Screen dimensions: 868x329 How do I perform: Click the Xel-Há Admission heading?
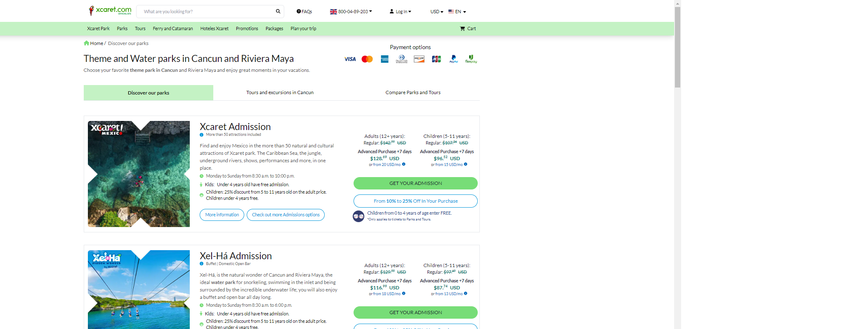point(236,256)
